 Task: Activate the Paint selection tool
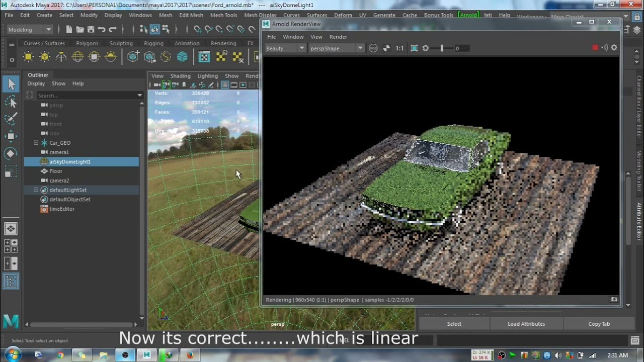click(x=11, y=119)
